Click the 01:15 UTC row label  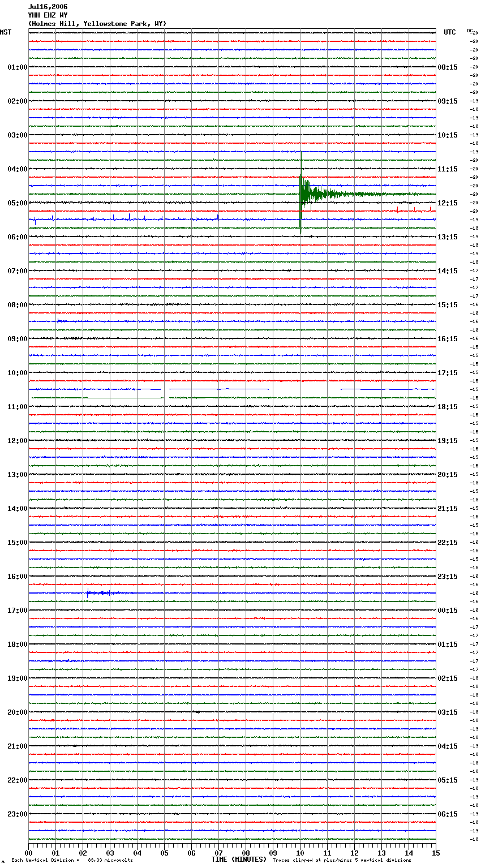448,644
